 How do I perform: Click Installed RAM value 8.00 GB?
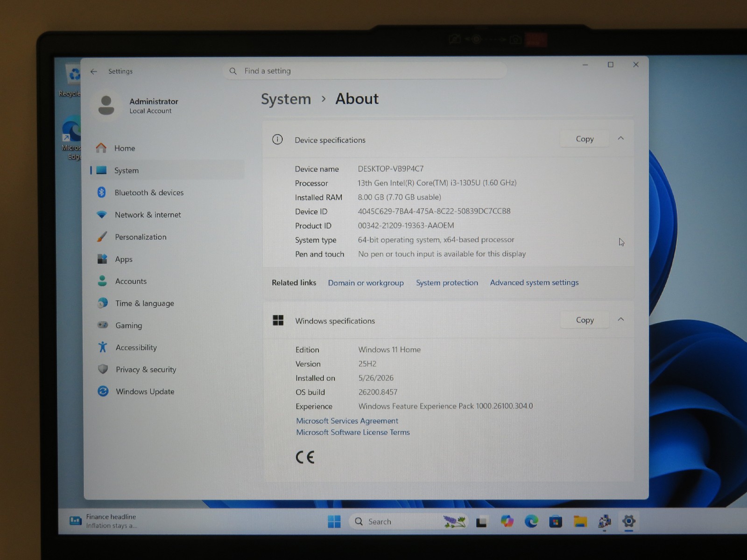click(399, 197)
